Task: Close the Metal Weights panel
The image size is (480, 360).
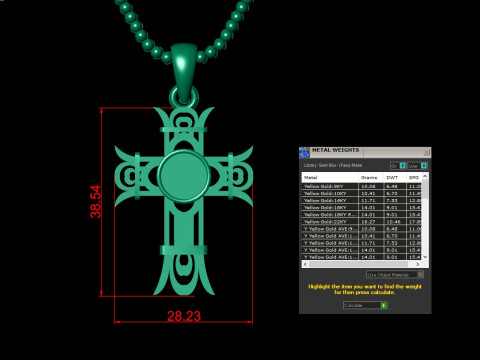Action: click(426, 152)
